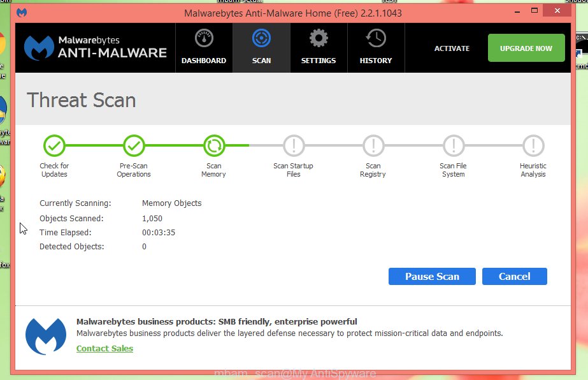The width and height of the screenshot is (588, 380).
Task: Select the Scan target icon
Action: coord(261,38)
